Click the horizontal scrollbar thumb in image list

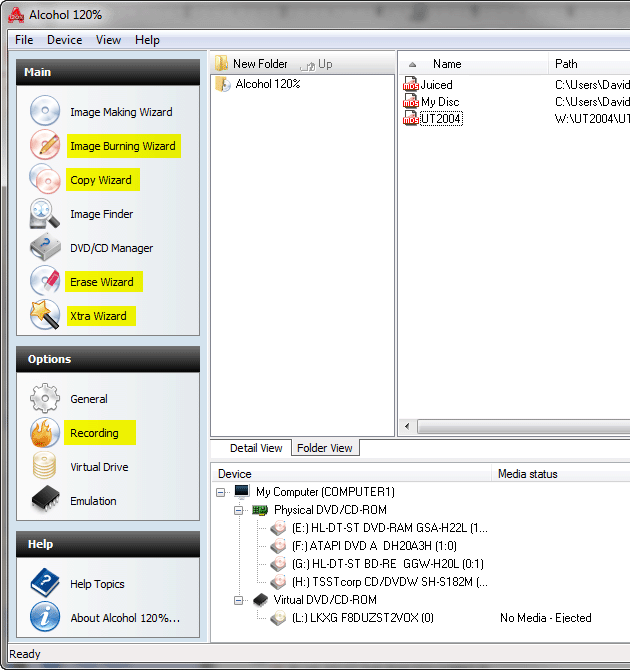tap(524, 426)
